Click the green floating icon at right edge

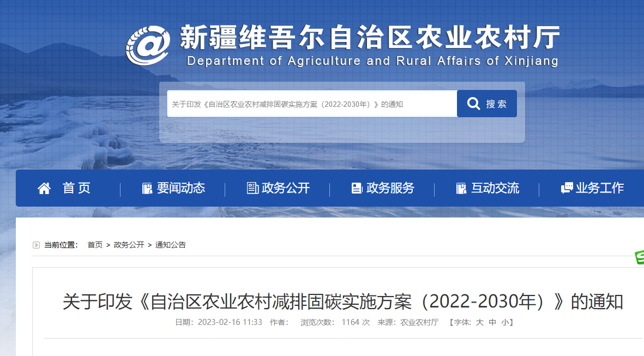point(639,258)
